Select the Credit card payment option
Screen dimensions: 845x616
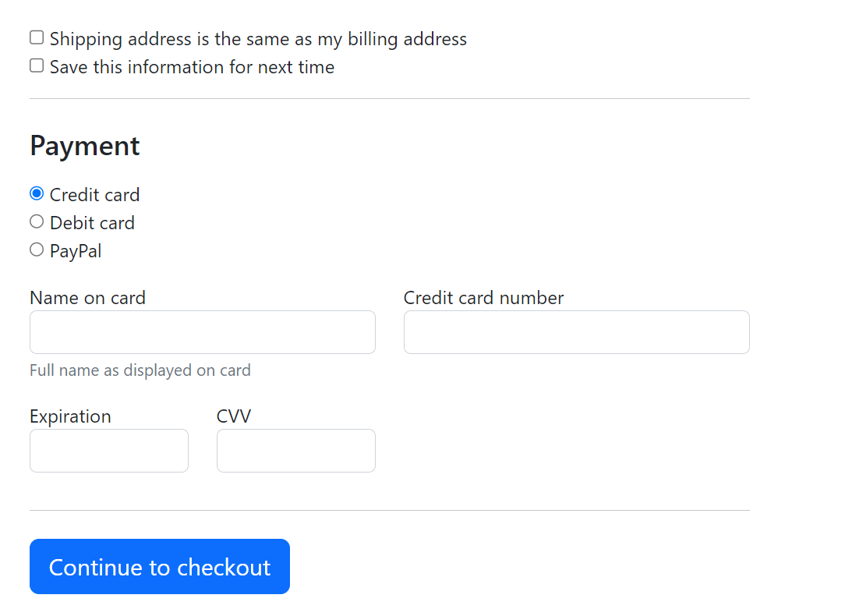(36, 193)
